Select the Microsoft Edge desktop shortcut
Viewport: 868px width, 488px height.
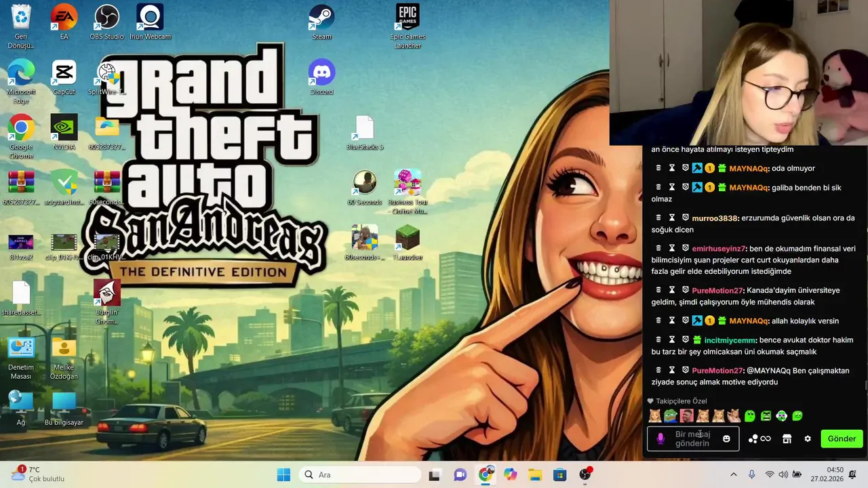tap(21, 81)
